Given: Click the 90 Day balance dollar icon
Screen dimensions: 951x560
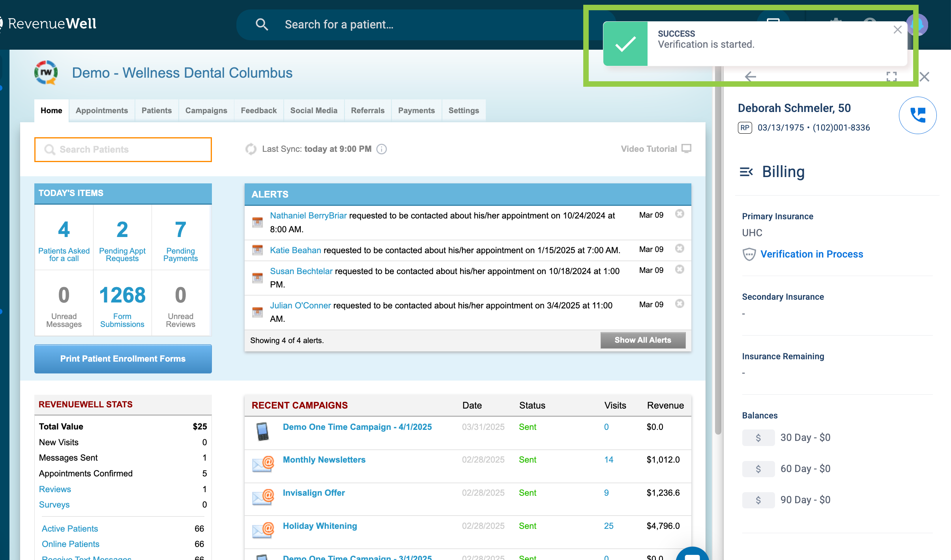Looking at the screenshot, I should coord(758,500).
